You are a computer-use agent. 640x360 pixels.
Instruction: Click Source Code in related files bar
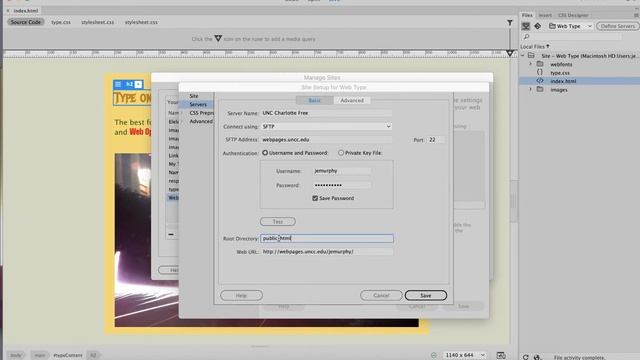[x=26, y=22]
